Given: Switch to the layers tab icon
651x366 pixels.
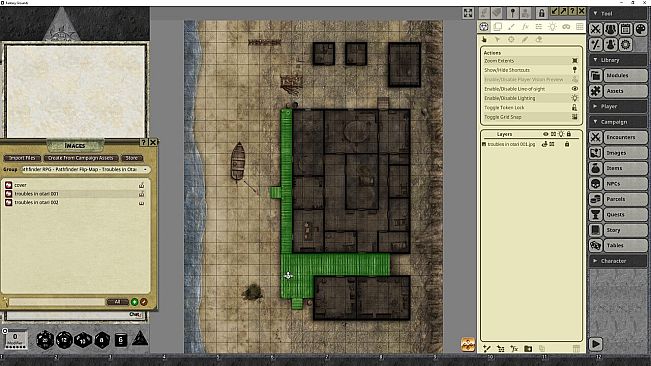Looking at the screenshot, I should point(498,27).
